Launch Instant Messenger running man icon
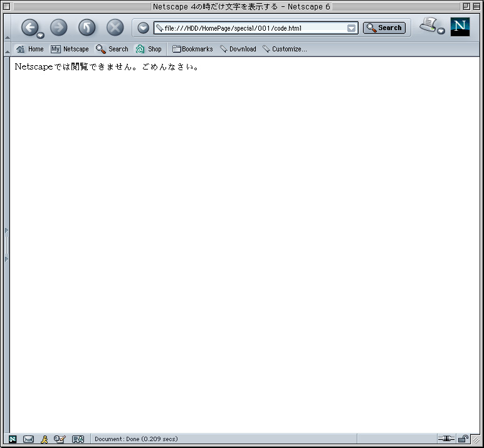484x448 pixels. click(45, 439)
